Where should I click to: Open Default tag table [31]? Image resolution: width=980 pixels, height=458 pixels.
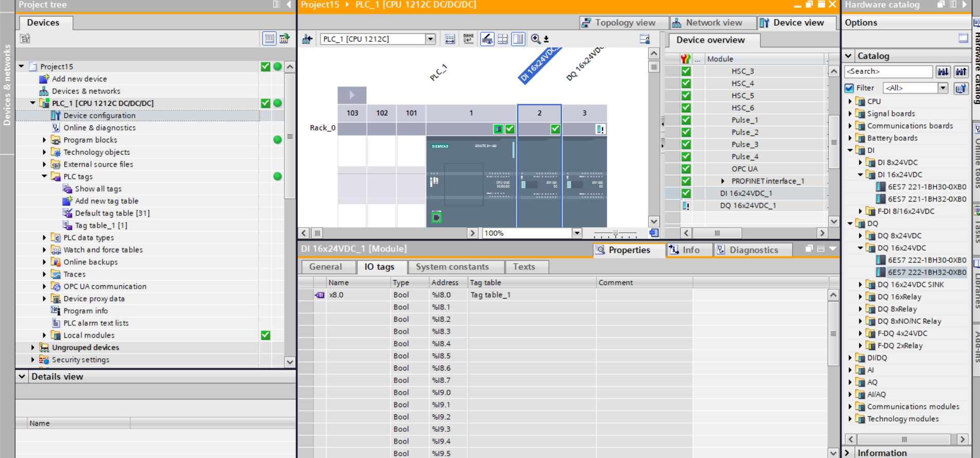pos(112,213)
